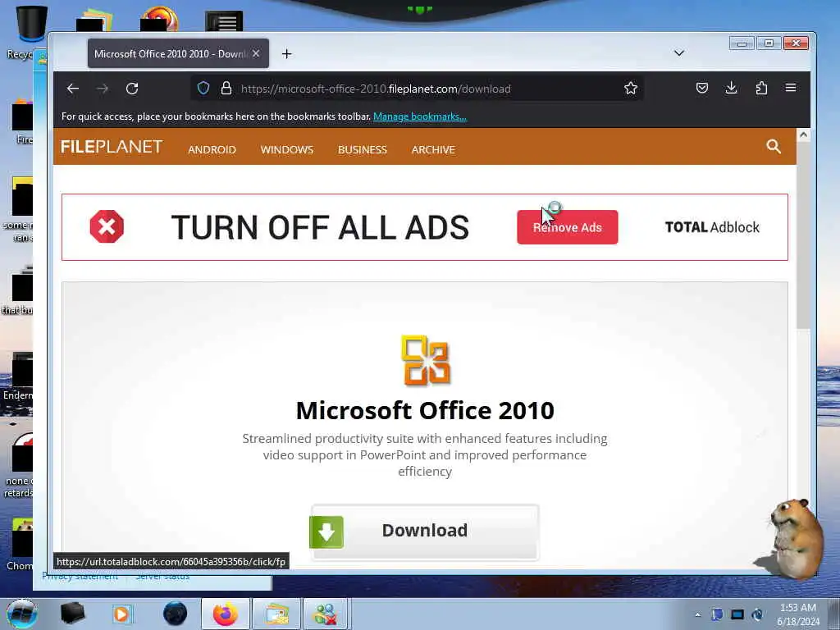Open the tracking protection shield icon

(203, 88)
